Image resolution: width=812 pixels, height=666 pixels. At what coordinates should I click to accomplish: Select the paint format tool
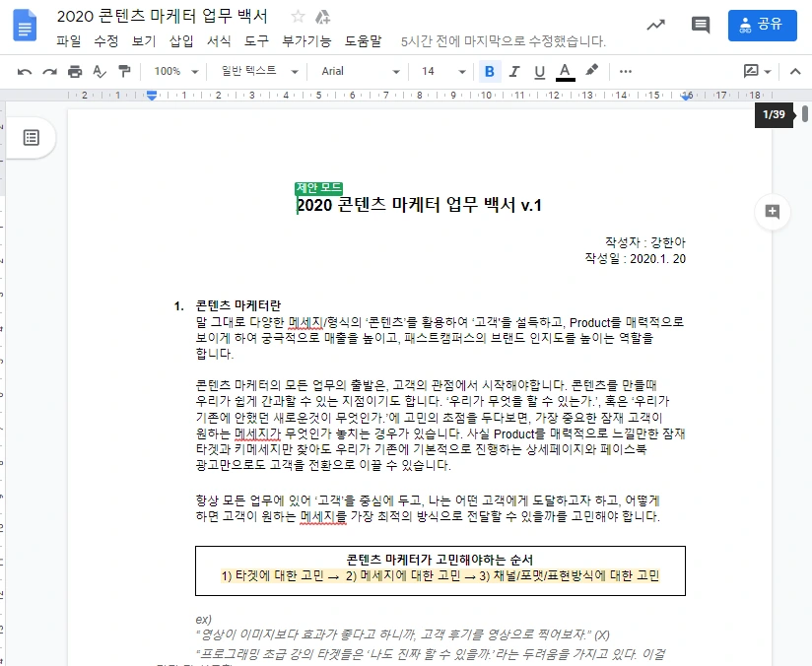pyautogui.click(x=124, y=71)
